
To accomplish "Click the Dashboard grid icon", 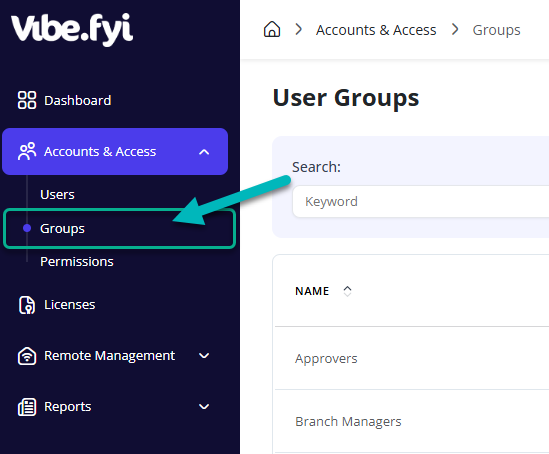I will [27, 100].
